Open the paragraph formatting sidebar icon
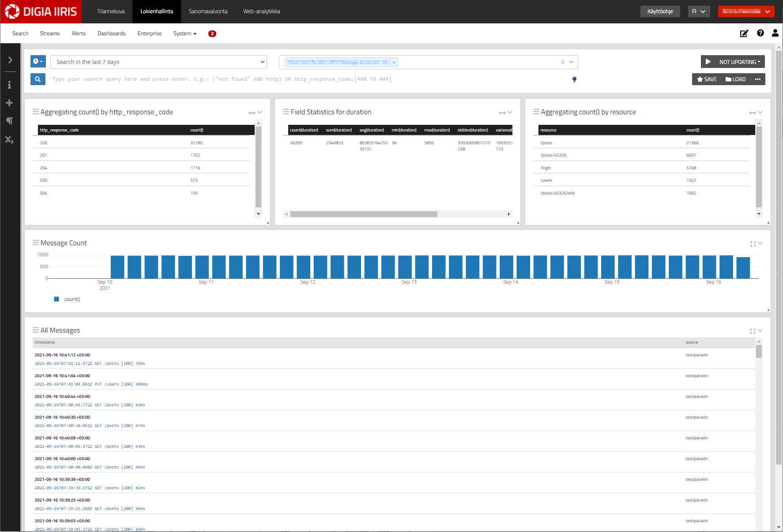The image size is (783, 532). tap(9, 121)
